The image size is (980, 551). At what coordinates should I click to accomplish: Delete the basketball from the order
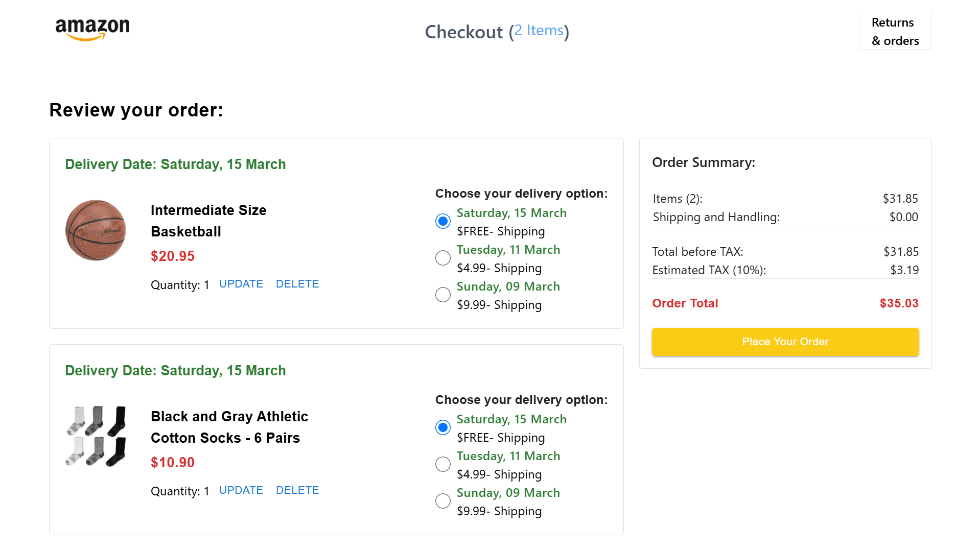pyautogui.click(x=297, y=284)
